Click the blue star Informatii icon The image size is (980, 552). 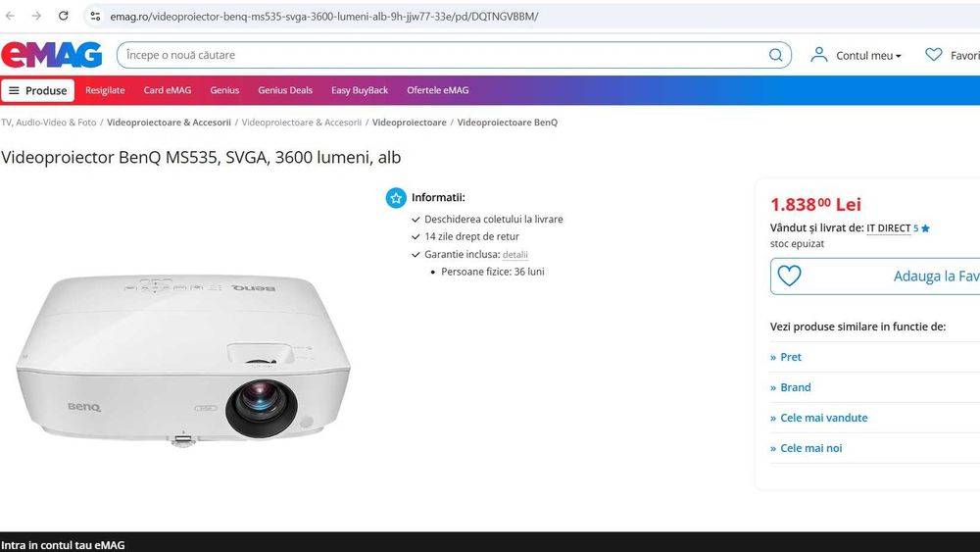tap(396, 198)
